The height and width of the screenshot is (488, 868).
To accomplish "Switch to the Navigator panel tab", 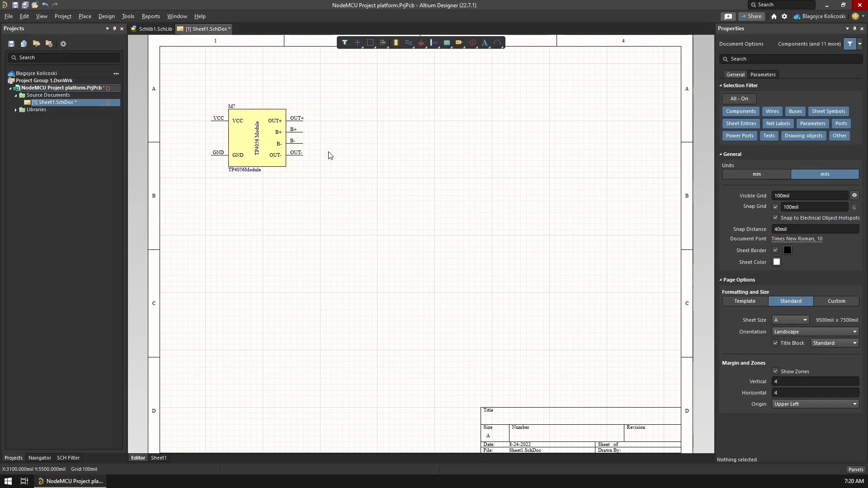I will pos(39,458).
